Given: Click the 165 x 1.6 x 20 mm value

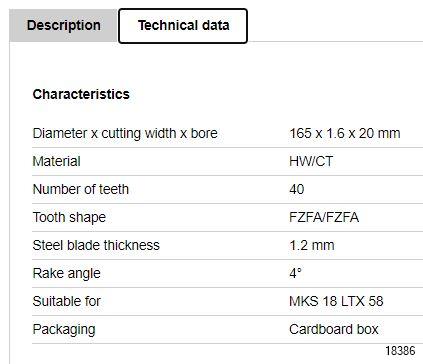Looking at the screenshot, I should (x=345, y=134).
